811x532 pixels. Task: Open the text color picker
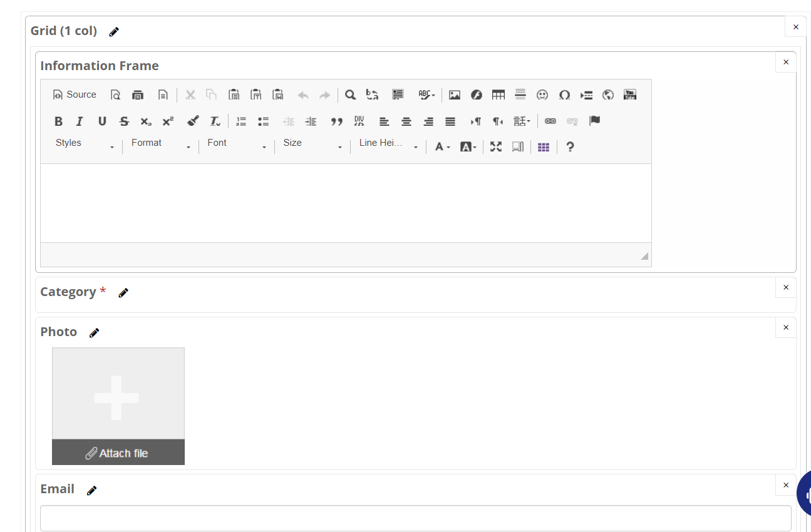coord(442,146)
